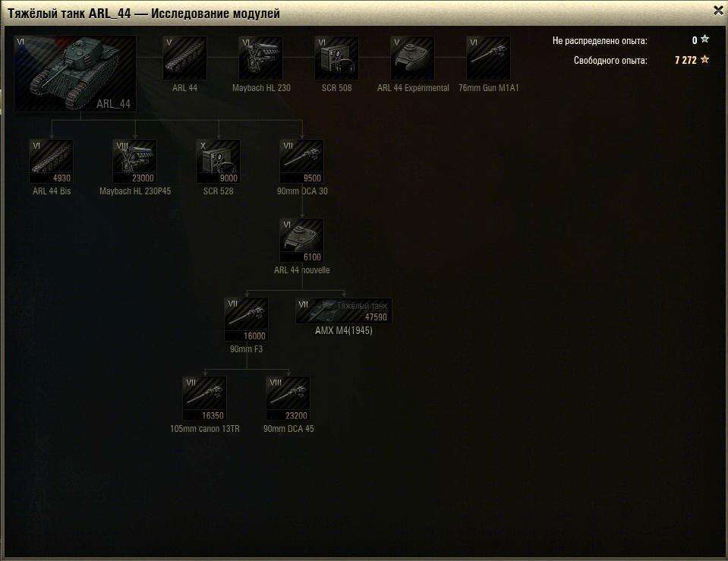728x561 pixels.
Task: Click the '90mm DCA 30' module label
Action: tap(302, 191)
